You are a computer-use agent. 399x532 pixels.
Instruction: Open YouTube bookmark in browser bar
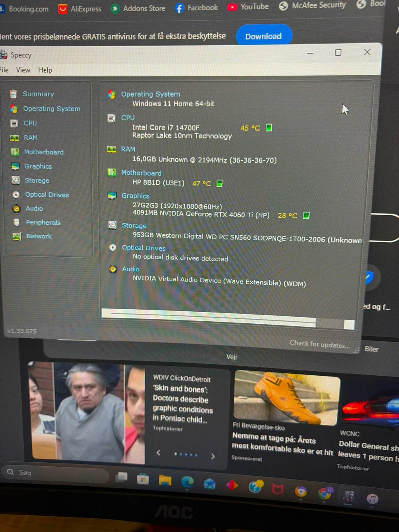248,7
